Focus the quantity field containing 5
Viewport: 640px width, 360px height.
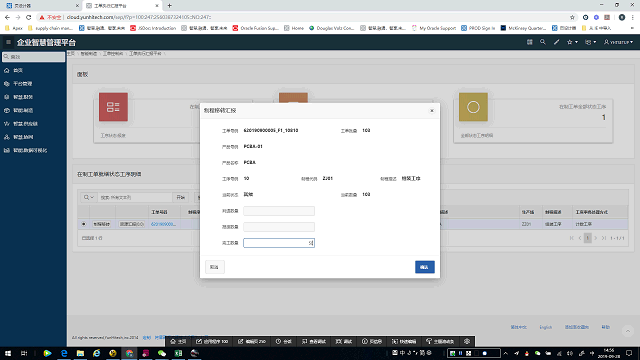(279, 243)
